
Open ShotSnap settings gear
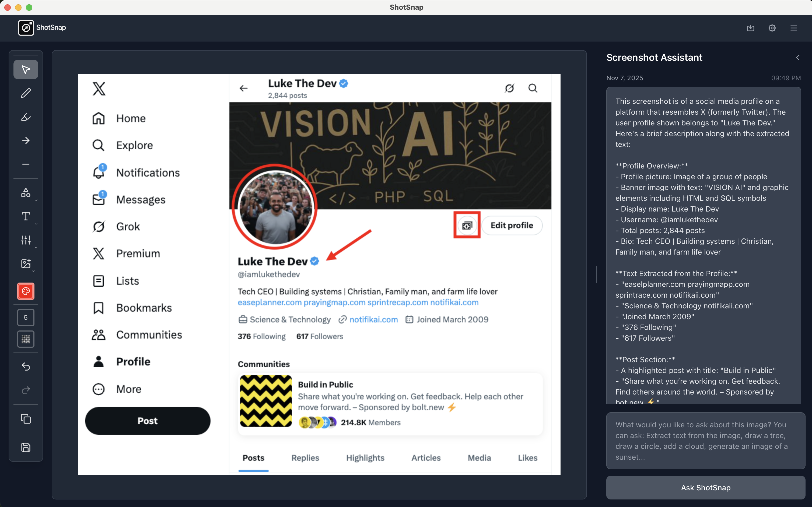coord(772,28)
